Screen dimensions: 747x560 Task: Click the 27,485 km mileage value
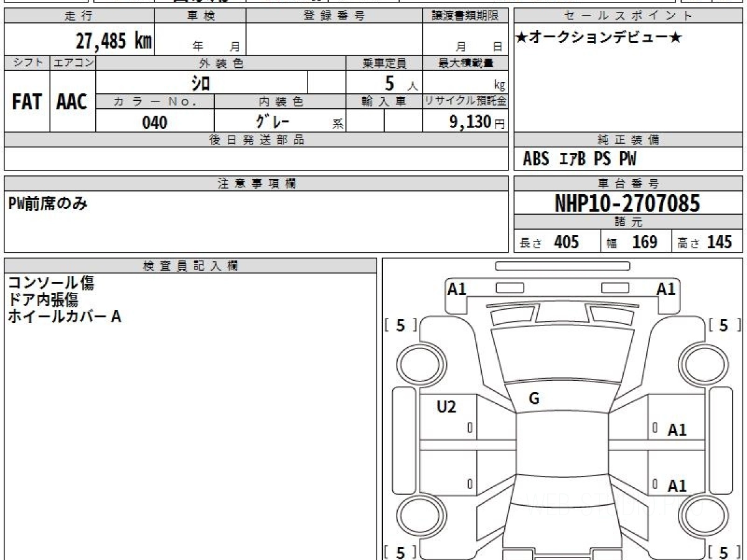[114, 41]
